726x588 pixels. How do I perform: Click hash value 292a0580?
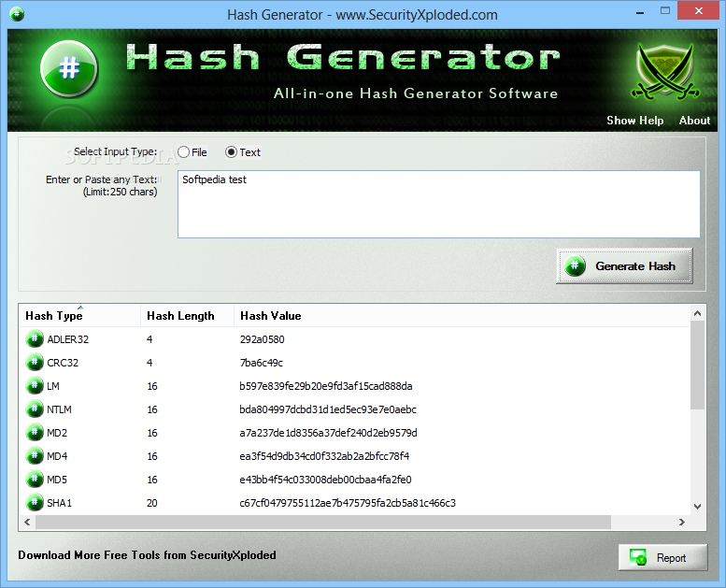pyautogui.click(x=262, y=339)
